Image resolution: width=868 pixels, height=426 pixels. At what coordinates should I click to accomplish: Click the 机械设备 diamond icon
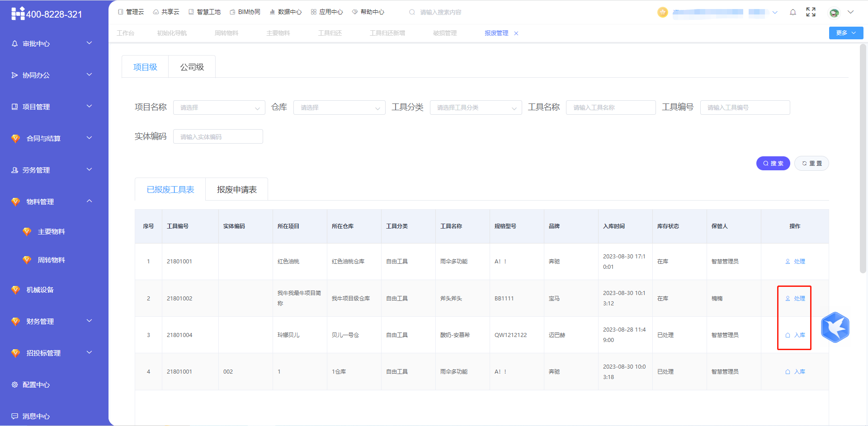16,290
